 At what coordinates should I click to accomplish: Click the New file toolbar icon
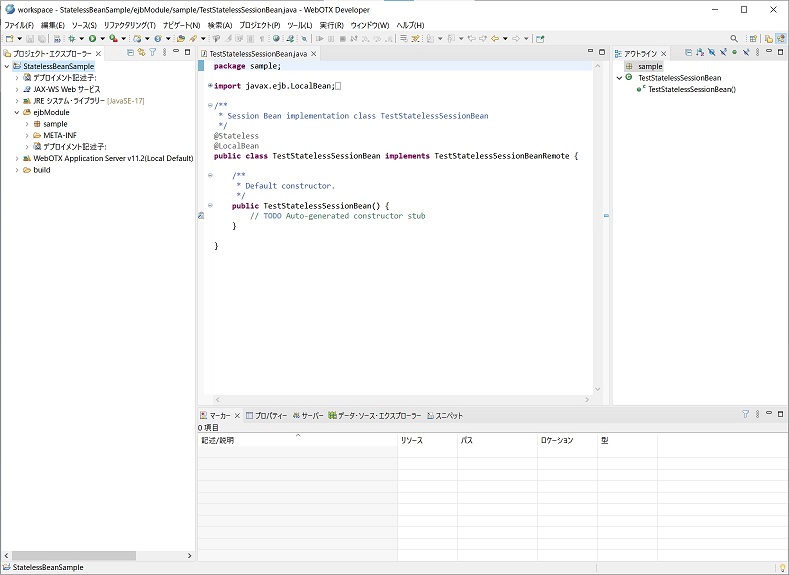pos(8,39)
